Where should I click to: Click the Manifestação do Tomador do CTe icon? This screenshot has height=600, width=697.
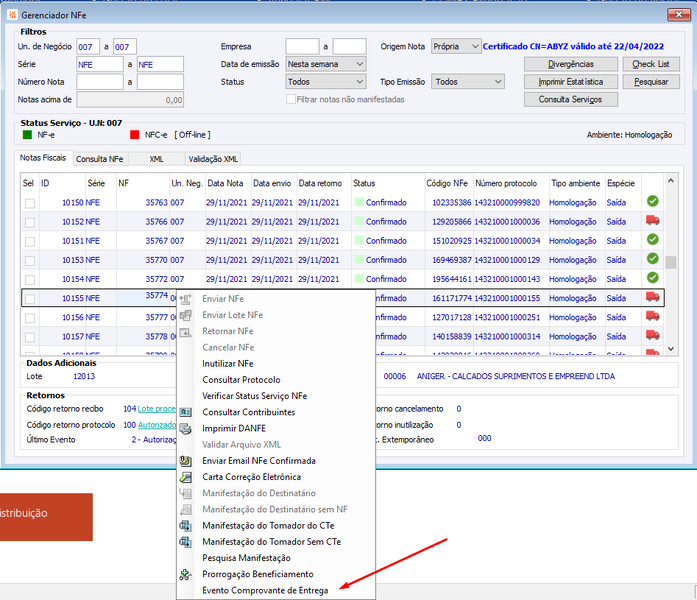[185, 526]
